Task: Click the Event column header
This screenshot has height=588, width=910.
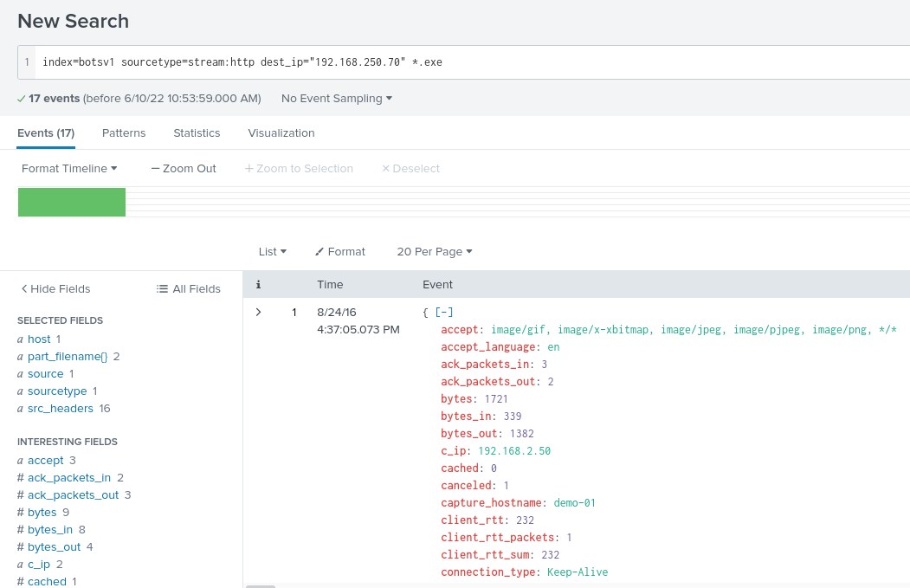Action: click(437, 284)
